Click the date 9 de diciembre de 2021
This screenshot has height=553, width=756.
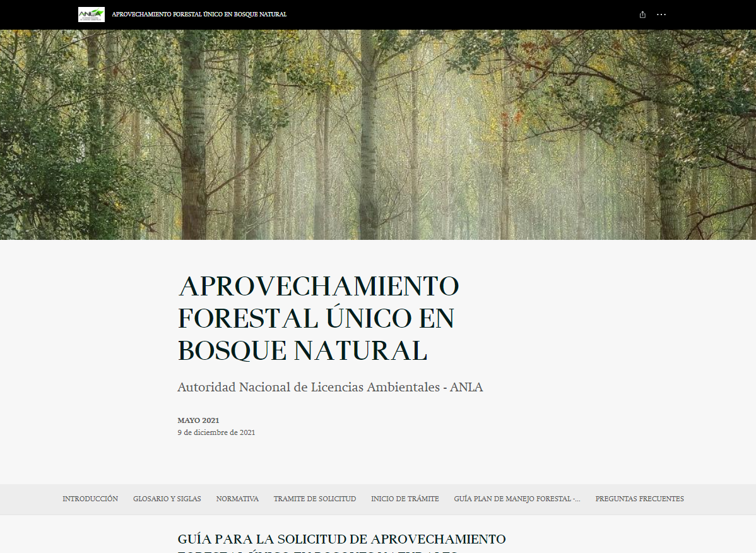coord(216,432)
